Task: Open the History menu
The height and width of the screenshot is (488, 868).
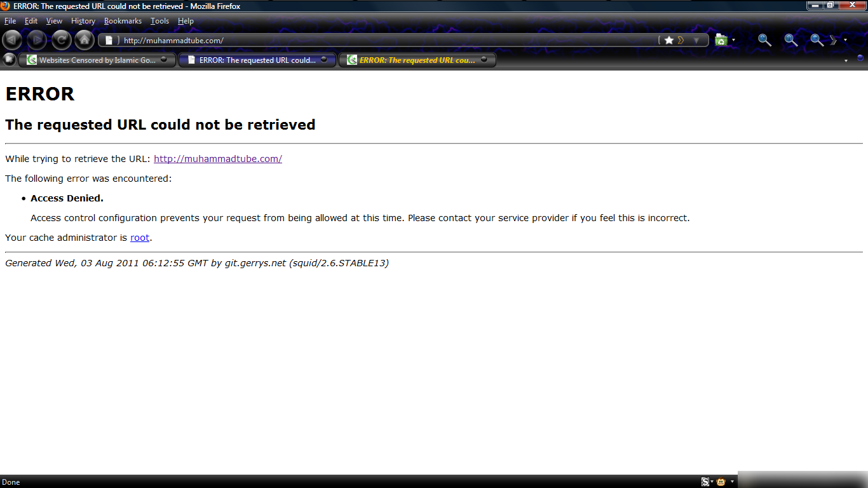Action: pos(83,21)
